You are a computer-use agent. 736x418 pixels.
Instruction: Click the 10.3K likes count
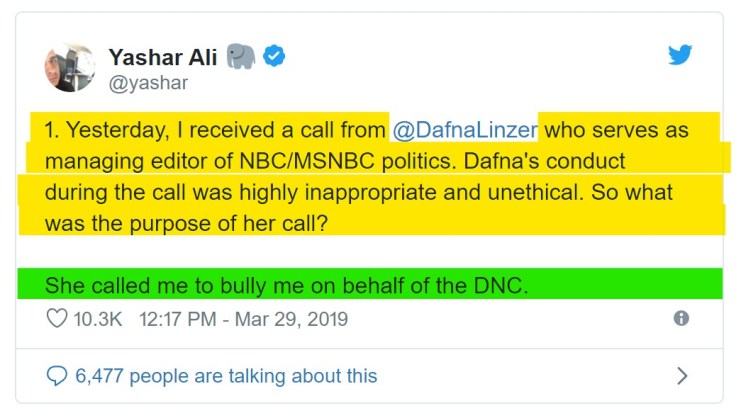pos(98,319)
